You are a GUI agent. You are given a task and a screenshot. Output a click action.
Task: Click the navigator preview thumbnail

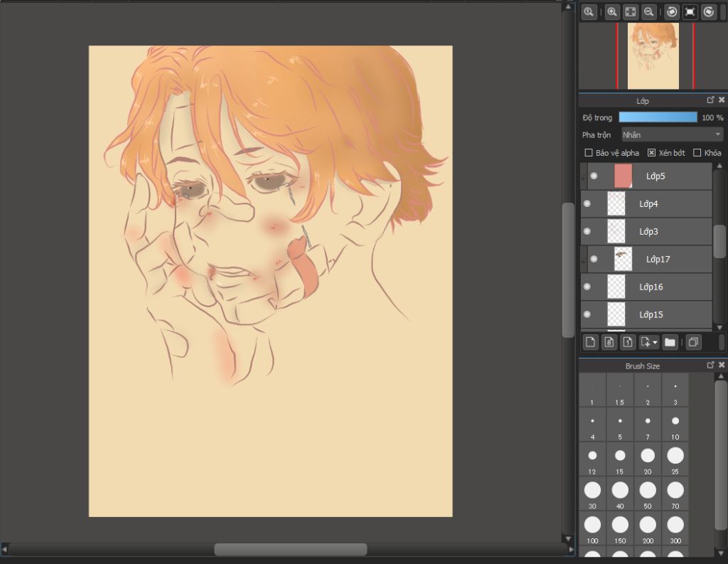(x=653, y=55)
